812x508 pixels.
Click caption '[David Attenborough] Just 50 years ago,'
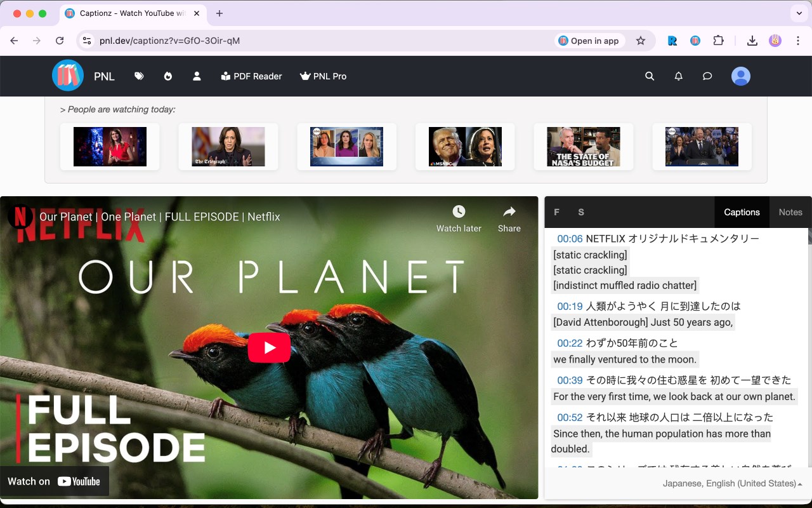tap(643, 322)
